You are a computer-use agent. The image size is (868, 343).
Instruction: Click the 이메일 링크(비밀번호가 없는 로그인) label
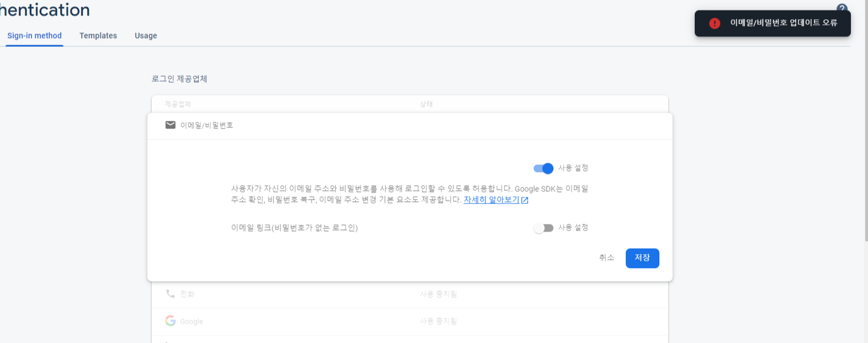click(294, 228)
